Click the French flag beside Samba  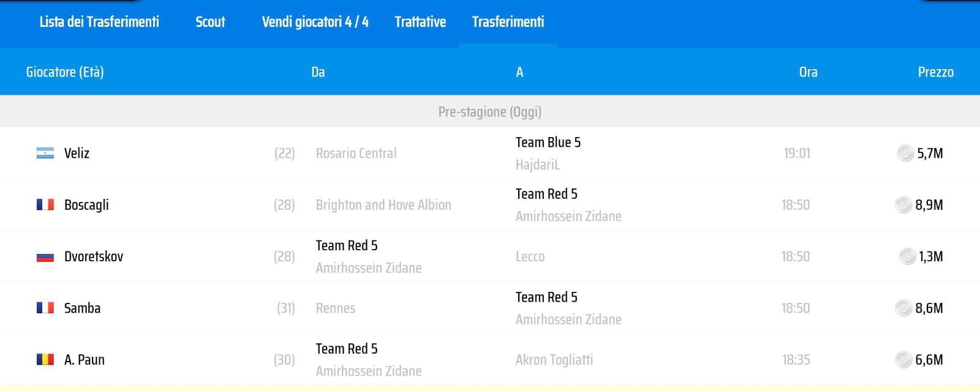(45, 308)
